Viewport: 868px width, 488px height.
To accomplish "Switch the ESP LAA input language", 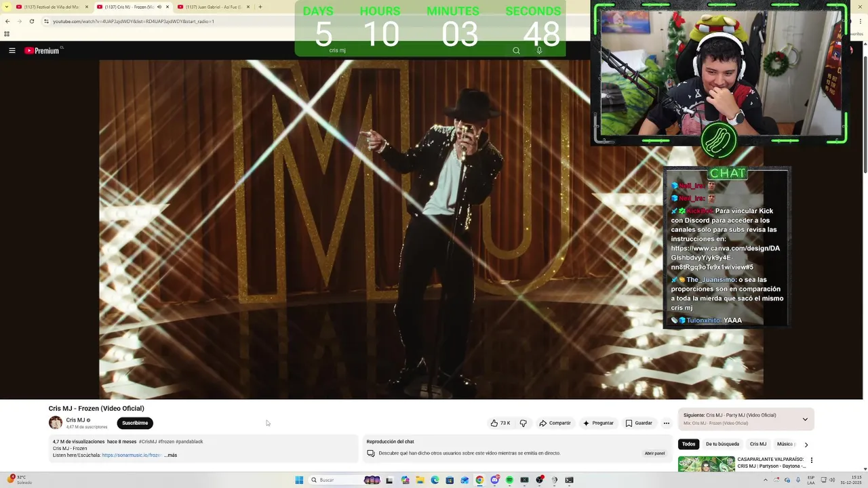I will [811, 480].
